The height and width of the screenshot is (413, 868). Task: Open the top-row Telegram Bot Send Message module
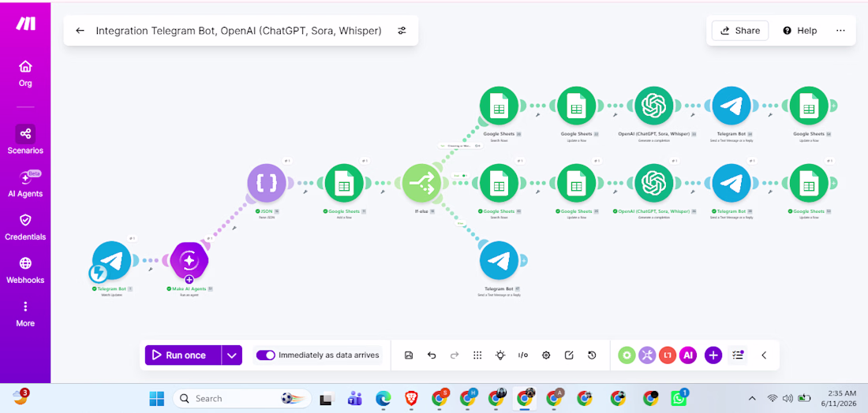[731, 106]
